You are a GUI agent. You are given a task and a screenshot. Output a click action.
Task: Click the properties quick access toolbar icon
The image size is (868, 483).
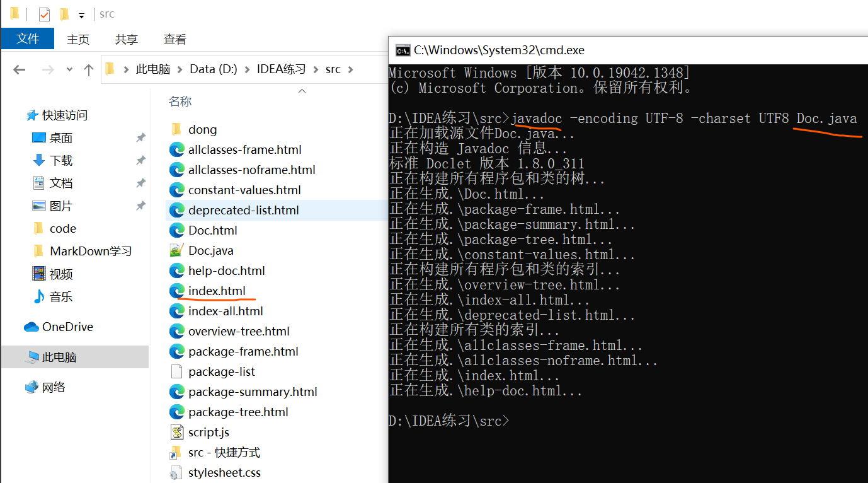click(x=44, y=14)
